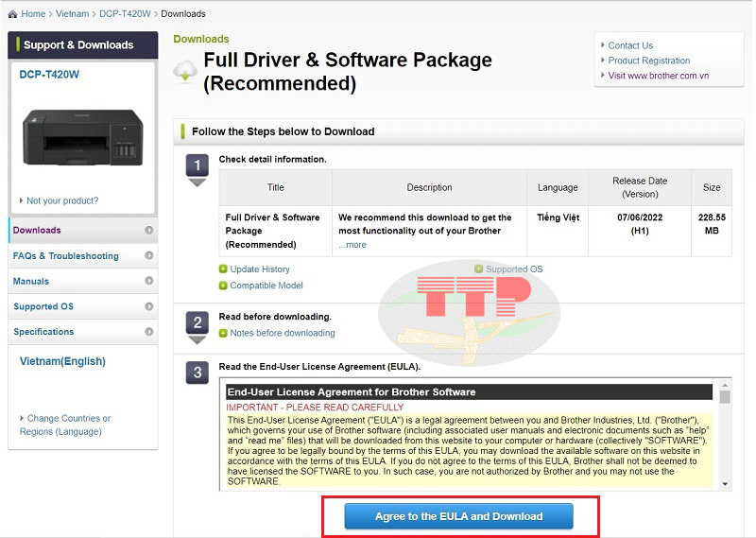Click the EULA scrollbar thumb
The width and height of the screenshot is (756, 538).
725,397
